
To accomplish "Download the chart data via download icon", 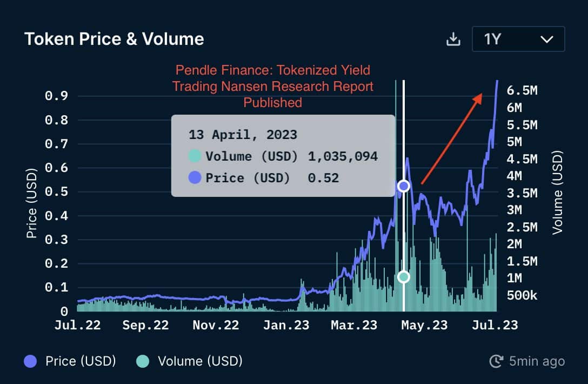I will pos(453,39).
